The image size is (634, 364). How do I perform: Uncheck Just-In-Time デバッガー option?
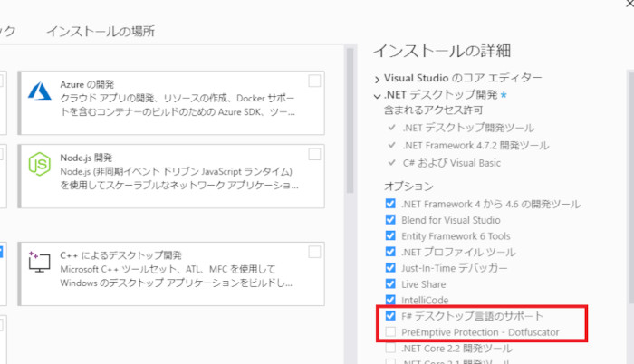click(x=390, y=268)
